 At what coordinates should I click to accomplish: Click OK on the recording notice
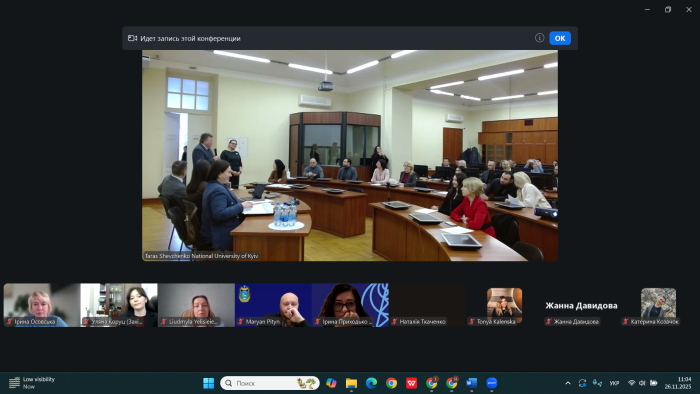click(x=560, y=38)
